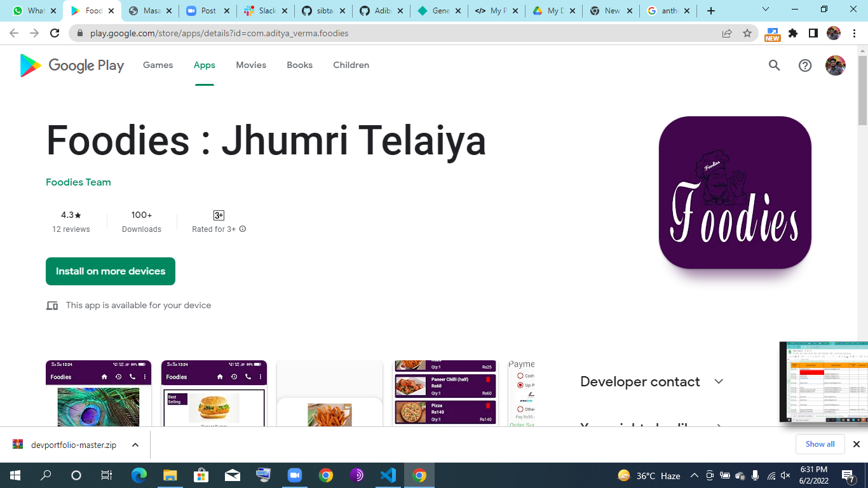Click Show all downloads button
This screenshot has width=868, height=488.
coord(820,444)
